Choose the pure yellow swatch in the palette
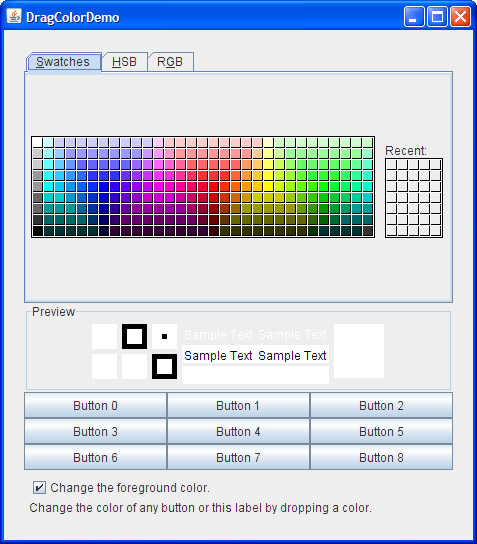Viewport: 477px width, 544px height. (x=269, y=187)
